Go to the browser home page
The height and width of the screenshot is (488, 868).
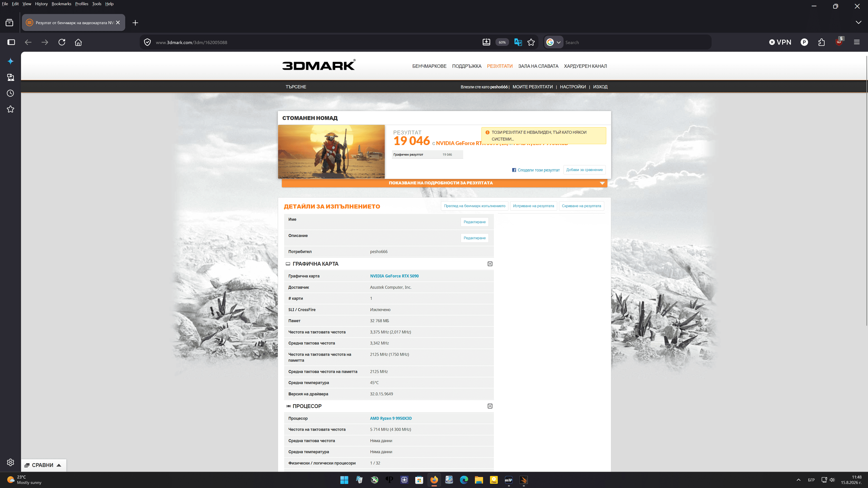pyautogui.click(x=78, y=42)
